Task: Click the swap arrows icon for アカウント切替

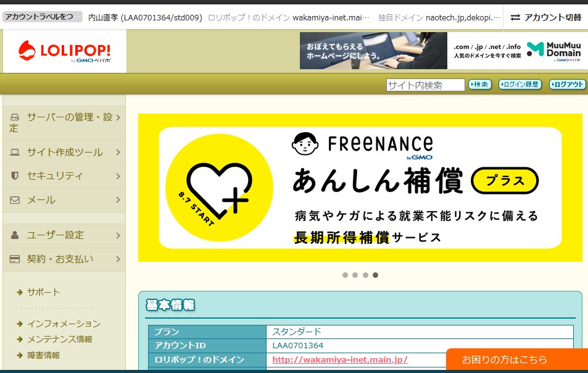Action: coord(515,17)
